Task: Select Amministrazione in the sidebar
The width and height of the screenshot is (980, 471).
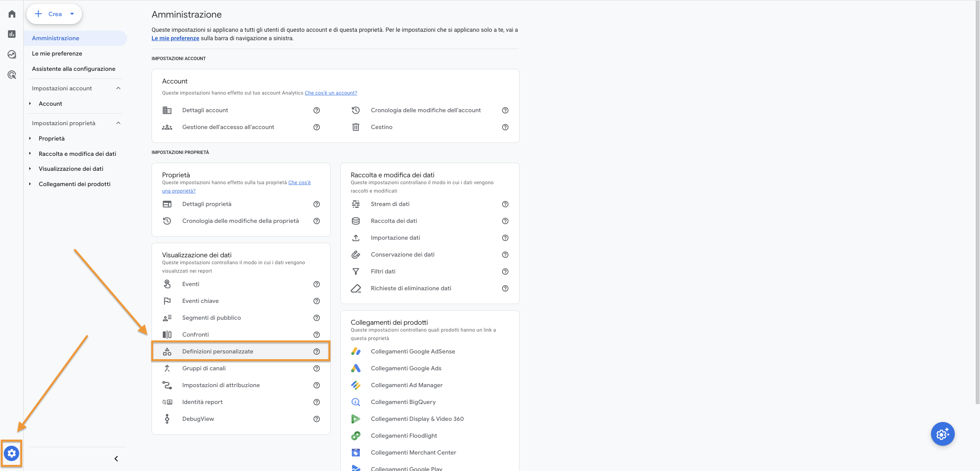Action: (x=75, y=38)
